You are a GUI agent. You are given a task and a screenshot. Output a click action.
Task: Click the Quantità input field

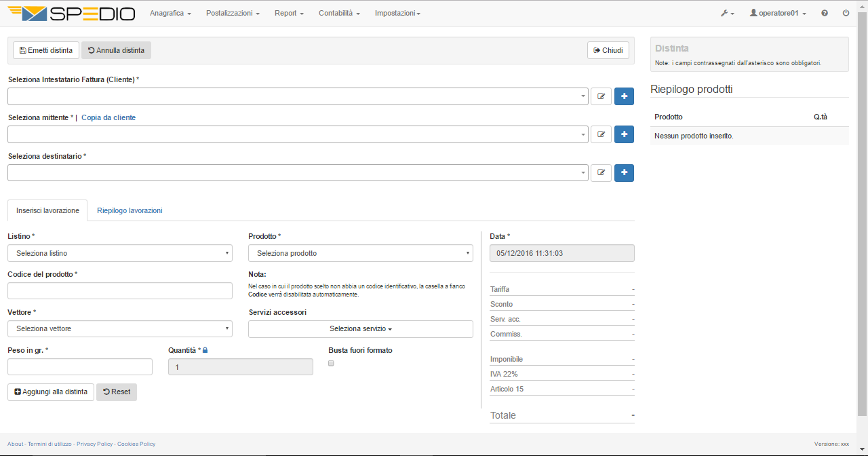(241, 366)
